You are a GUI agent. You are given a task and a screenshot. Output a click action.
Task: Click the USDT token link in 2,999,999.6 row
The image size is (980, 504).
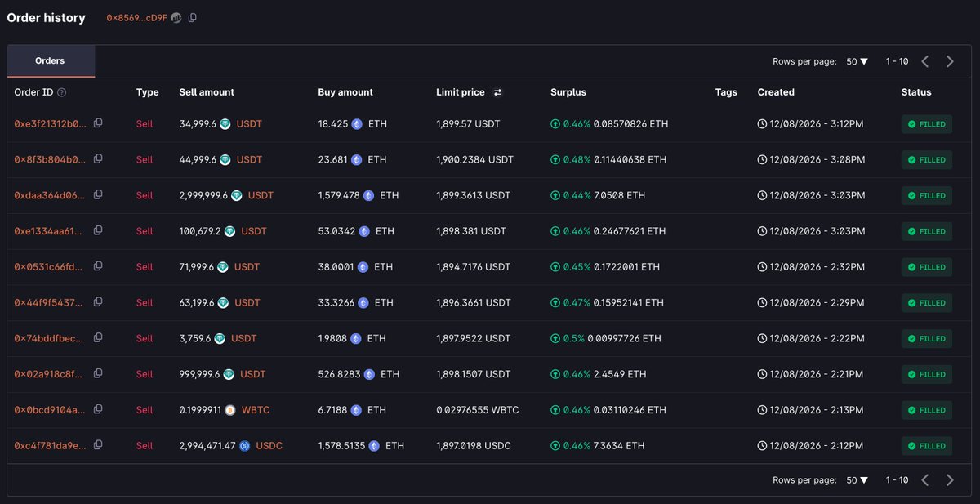[261, 196]
